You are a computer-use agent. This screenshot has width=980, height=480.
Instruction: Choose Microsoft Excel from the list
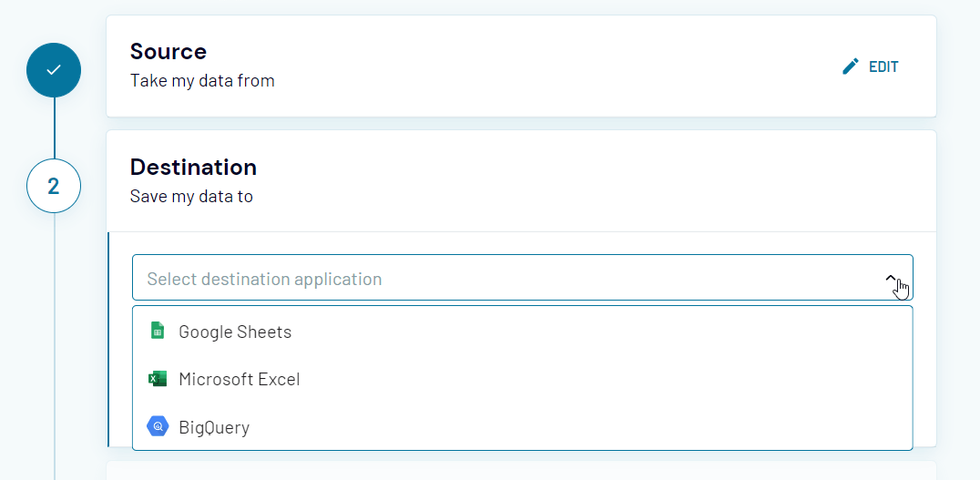click(x=523, y=380)
